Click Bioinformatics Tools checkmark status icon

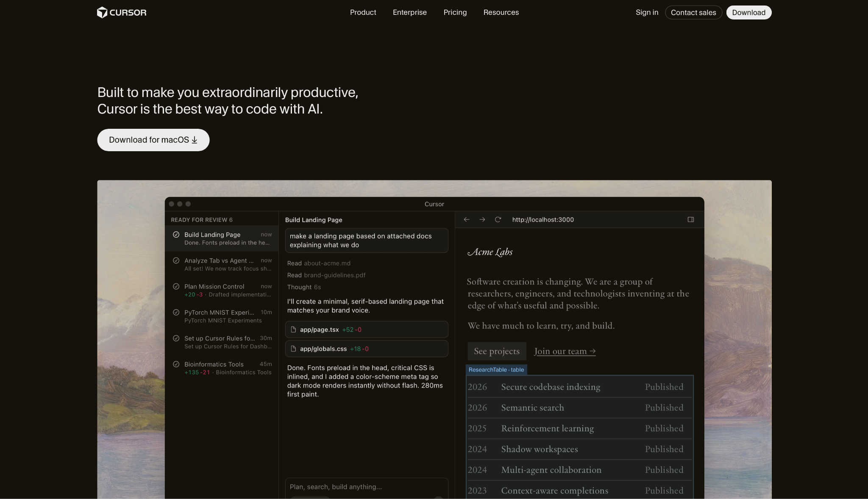[176, 364]
